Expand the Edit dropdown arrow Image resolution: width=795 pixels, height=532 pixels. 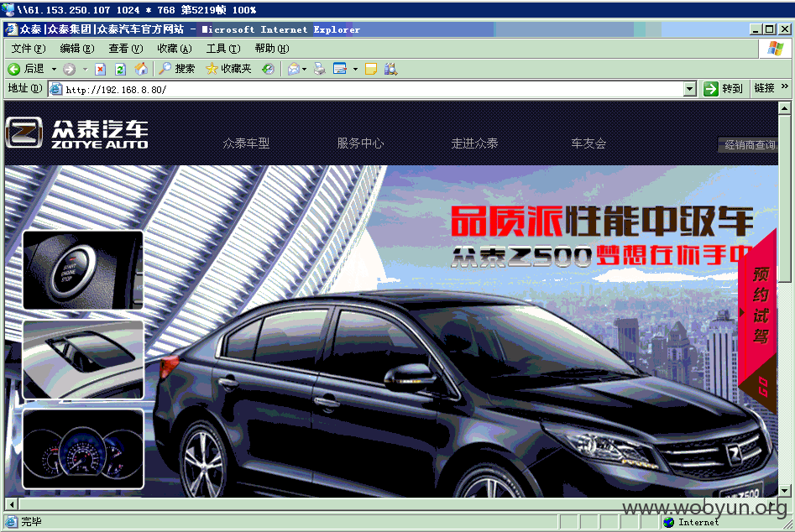355,70
